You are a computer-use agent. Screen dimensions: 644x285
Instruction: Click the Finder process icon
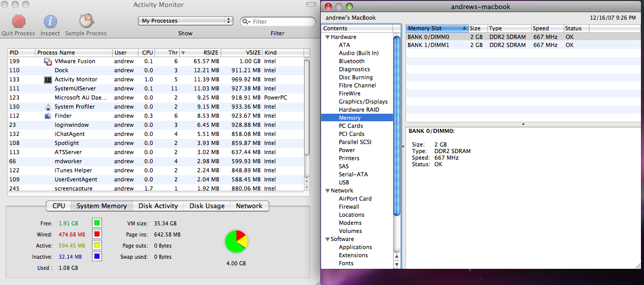[x=48, y=116]
